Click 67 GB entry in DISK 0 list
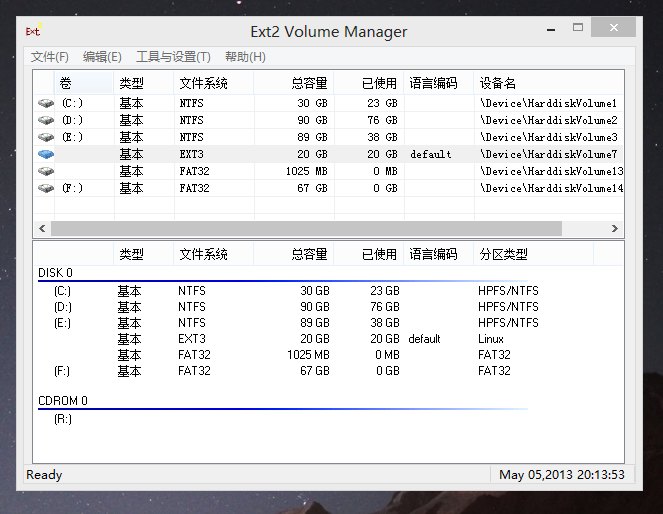Viewport: 663px width, 514px height. (315, 371)
